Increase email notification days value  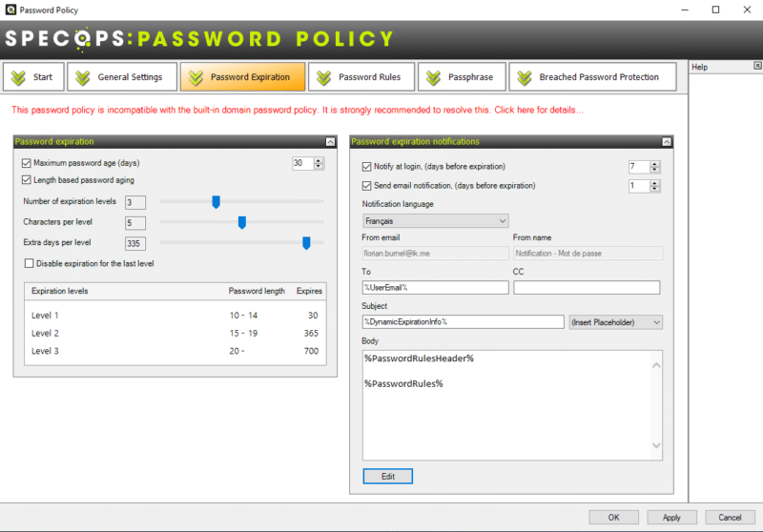coord(655,183)
